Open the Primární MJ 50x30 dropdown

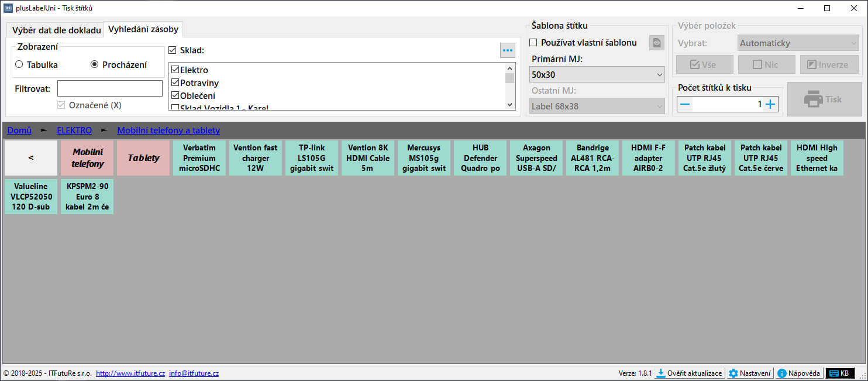[x=598, y=75]
